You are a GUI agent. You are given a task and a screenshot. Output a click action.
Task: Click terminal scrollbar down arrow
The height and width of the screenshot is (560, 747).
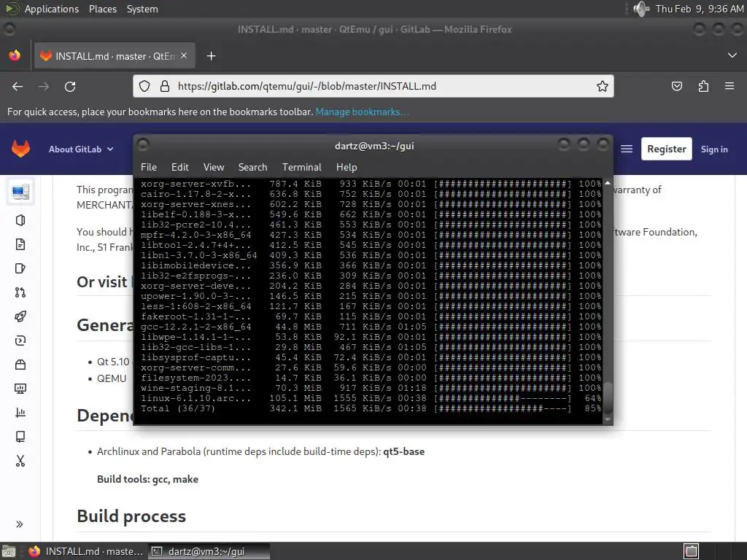pyautogui.click(x=608, y=419)
